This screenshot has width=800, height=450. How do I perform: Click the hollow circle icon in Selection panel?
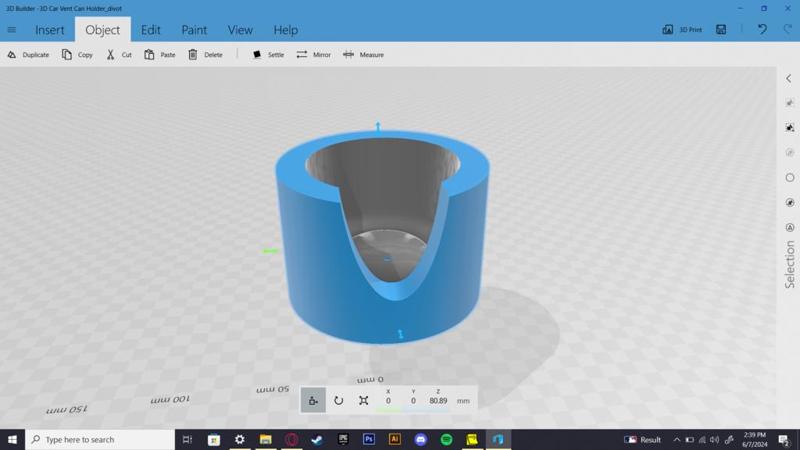(x=790, y=178)
